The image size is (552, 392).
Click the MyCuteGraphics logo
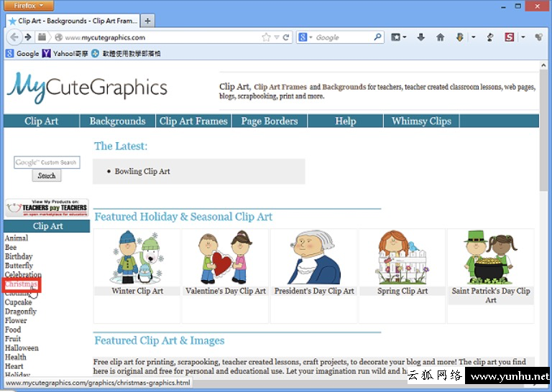(x=87, y=88)
